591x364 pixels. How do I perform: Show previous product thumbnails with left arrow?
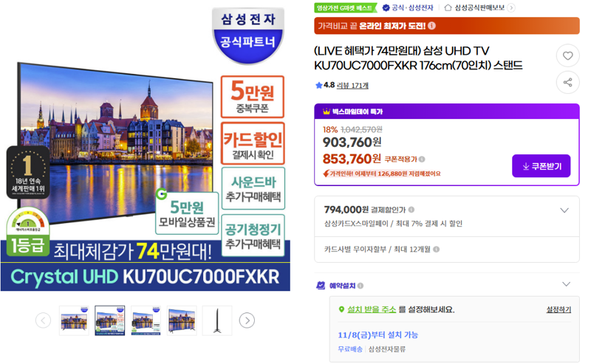pyautogui.click(x=43, y=320)
